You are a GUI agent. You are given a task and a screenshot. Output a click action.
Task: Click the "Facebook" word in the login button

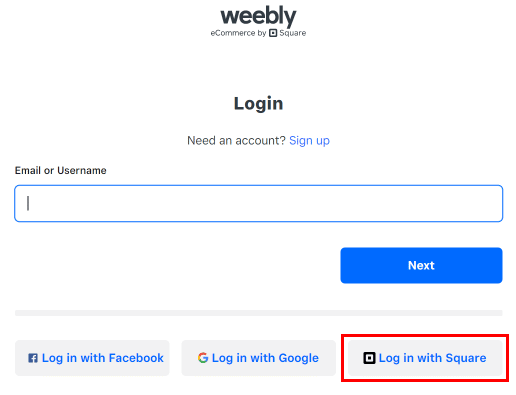pos(136,358)
